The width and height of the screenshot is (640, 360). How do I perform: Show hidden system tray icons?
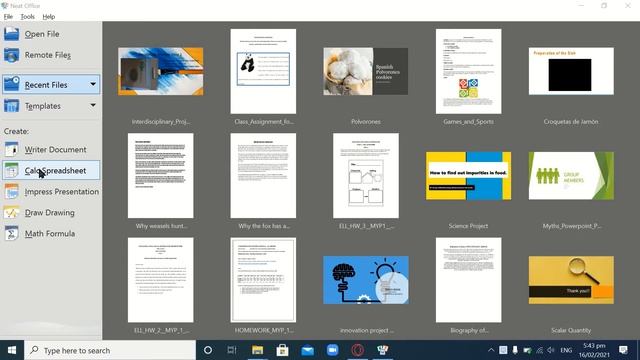point(491,350)
